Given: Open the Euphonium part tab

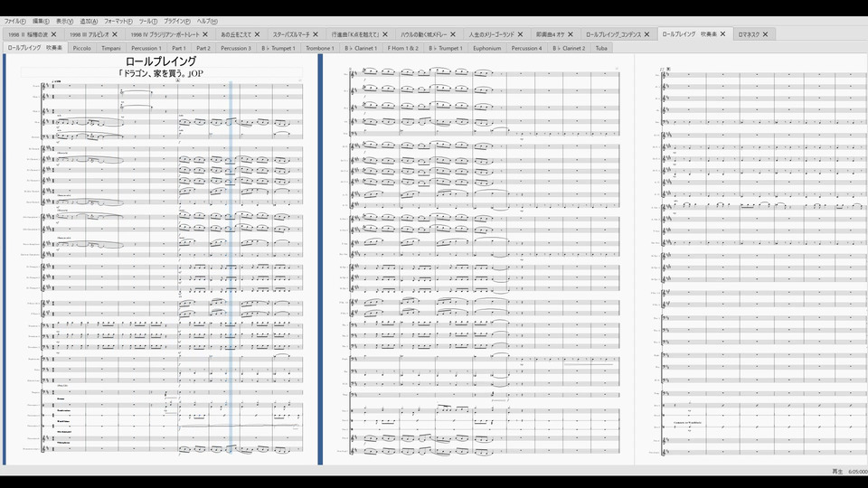Looking at the screenshot, I should tap(487, 48).
